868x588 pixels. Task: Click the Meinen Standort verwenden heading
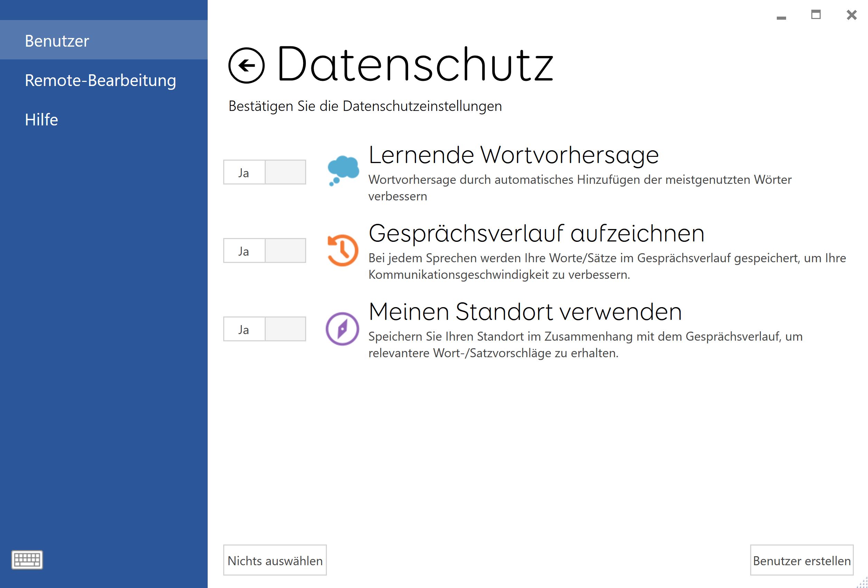[x=525, y=312]
